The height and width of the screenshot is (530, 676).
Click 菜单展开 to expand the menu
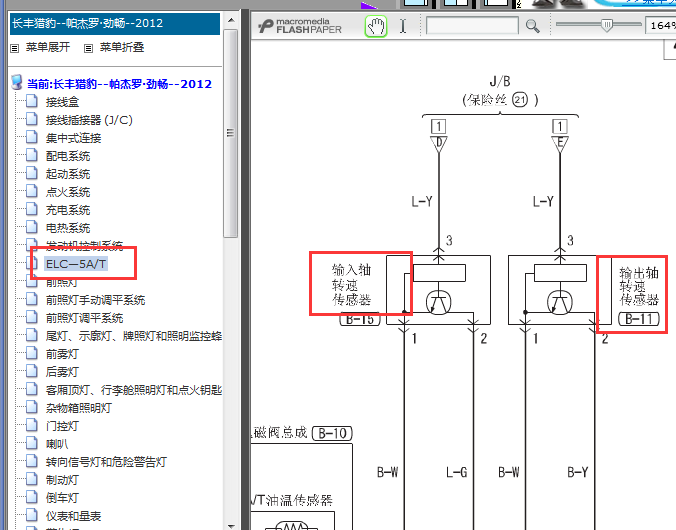coord(47,47)
